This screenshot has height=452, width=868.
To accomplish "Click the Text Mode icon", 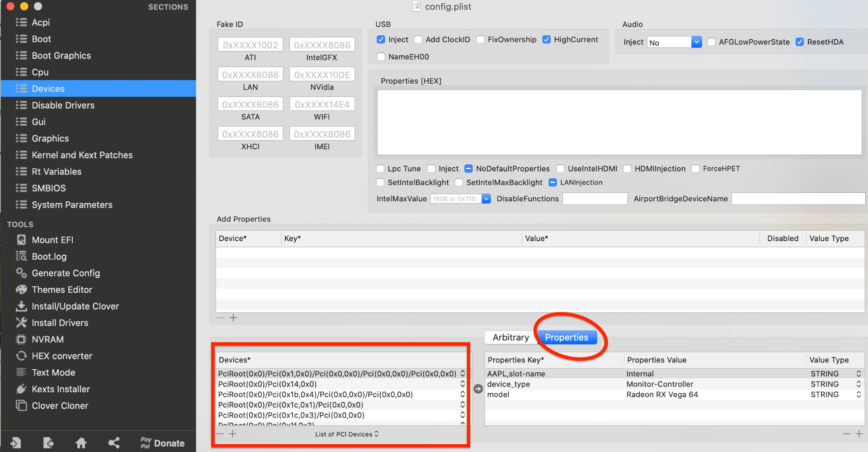I will [21, 372].
